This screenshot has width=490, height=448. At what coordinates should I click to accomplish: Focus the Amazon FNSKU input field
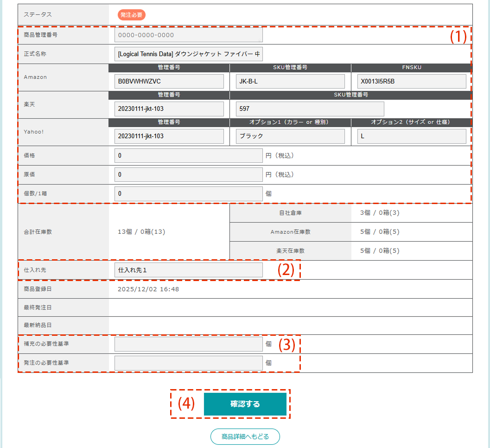coord(412,81)
